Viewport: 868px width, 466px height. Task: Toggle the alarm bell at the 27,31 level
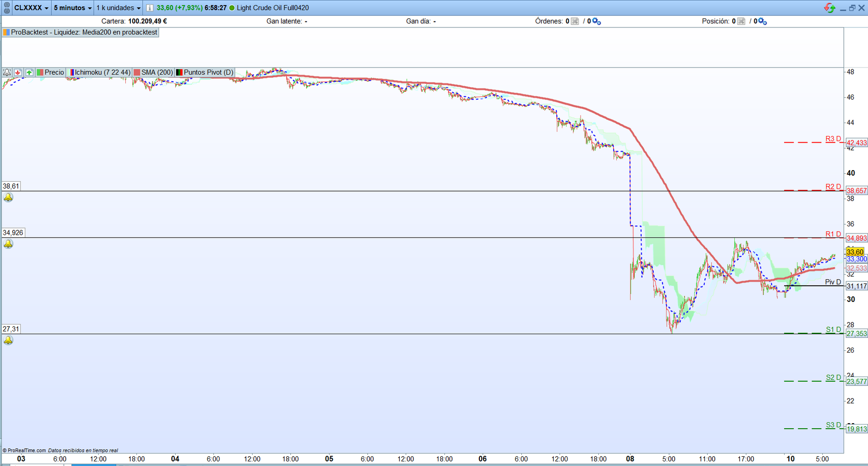(x=7, y=340)
